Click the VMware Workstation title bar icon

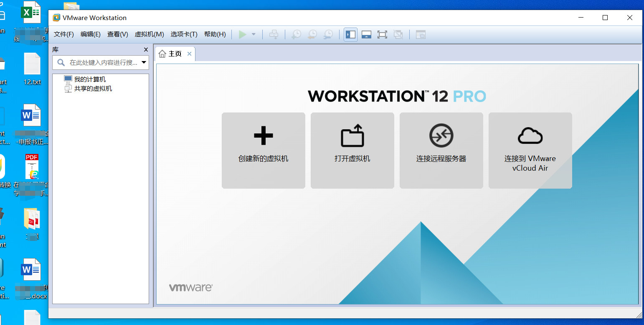(56, 18)
